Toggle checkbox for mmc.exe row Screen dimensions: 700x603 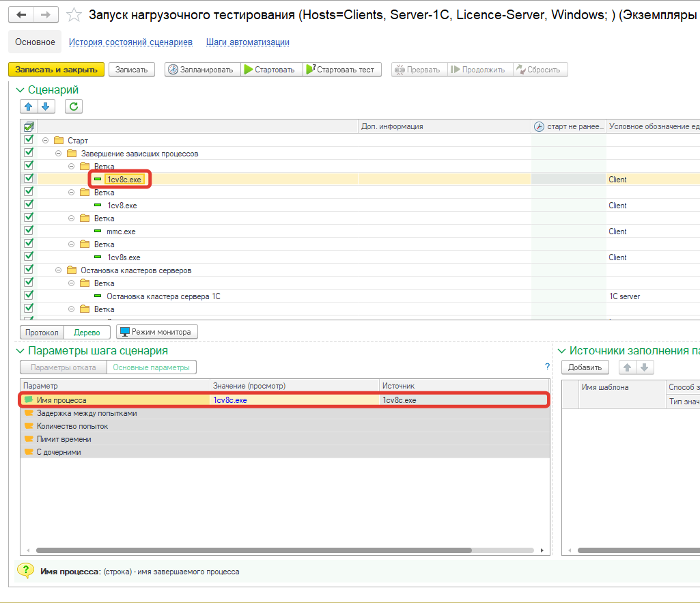coord(29,231)
